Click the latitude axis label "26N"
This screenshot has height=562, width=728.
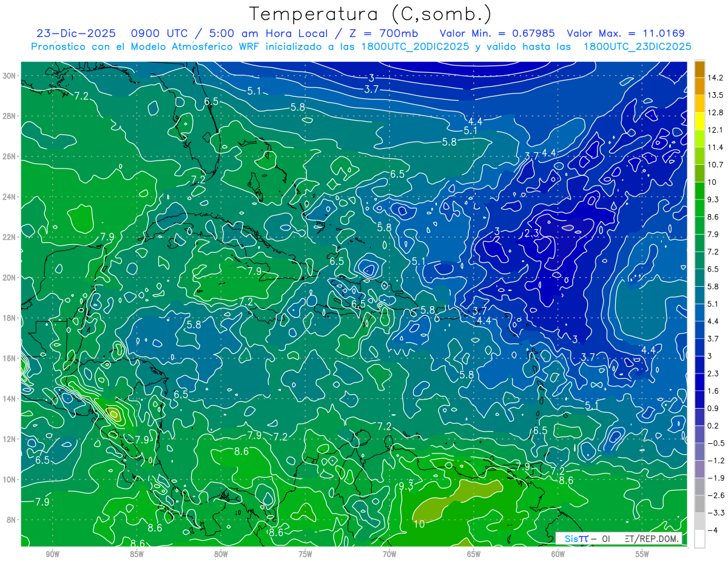point(10,156)
